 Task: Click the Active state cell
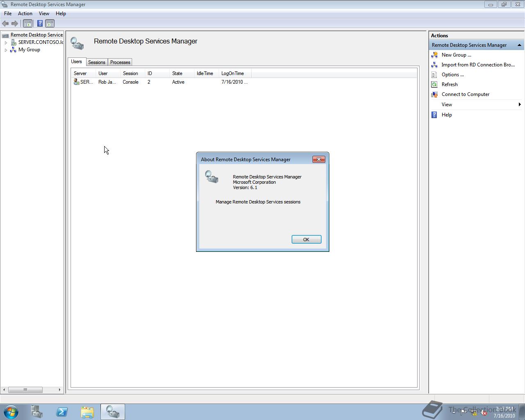coord(178,82)
